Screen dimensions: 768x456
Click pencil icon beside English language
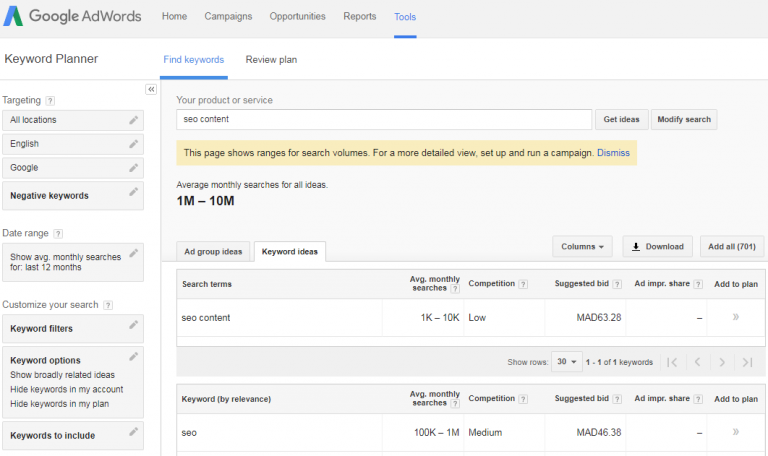click(133, 144)
